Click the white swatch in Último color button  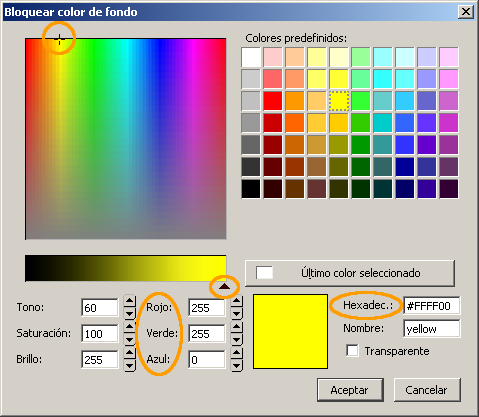(264, 273)
